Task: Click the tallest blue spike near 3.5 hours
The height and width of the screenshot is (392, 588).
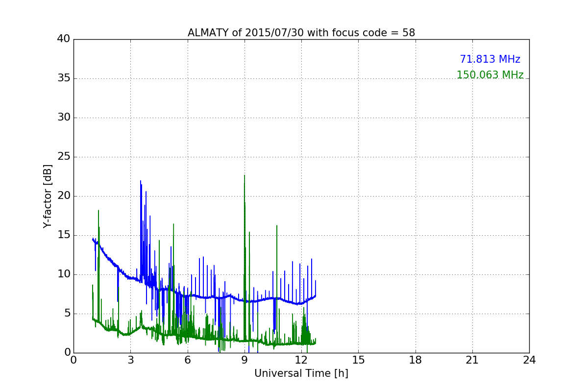Action: (x=141, y=230)
